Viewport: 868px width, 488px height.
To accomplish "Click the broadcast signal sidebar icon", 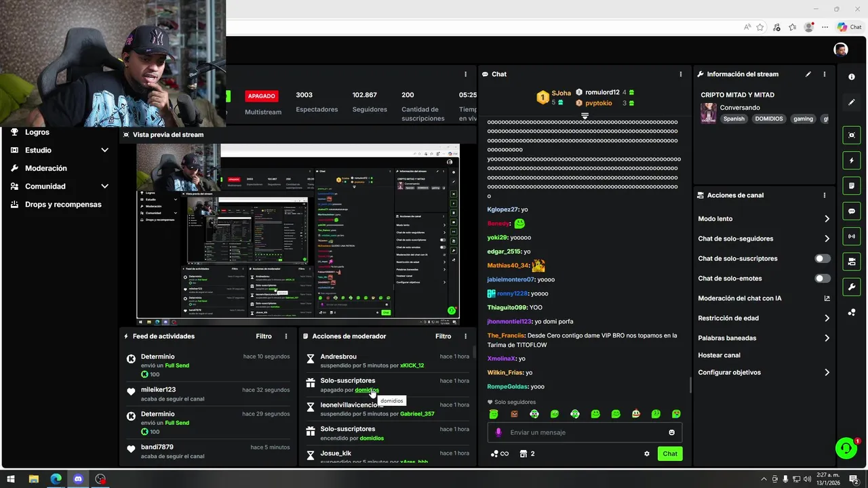I will (852, 236).
